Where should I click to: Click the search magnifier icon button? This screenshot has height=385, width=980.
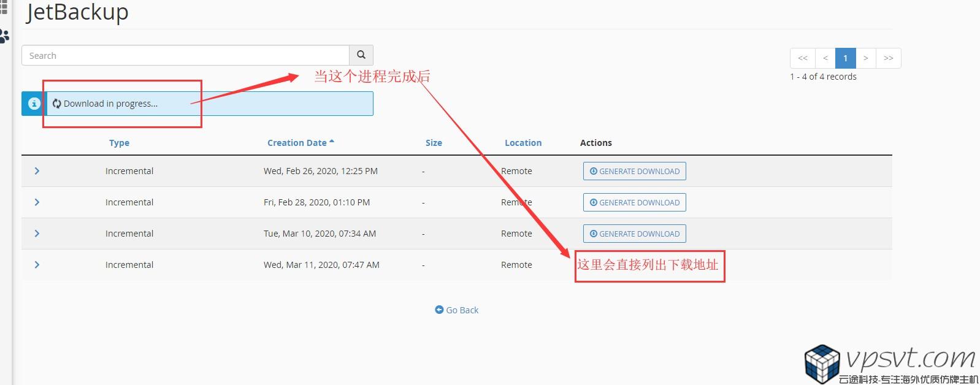click(x=361, y=55)
